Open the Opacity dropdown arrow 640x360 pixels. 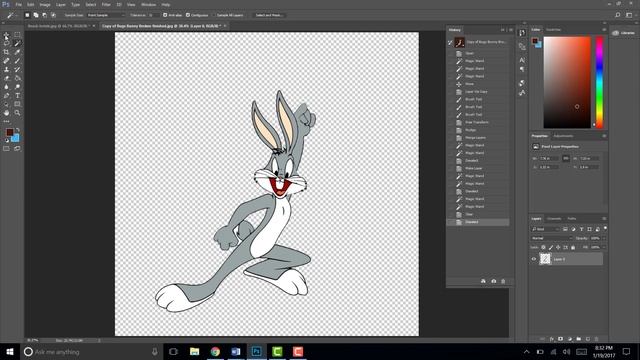coord(604,238)
